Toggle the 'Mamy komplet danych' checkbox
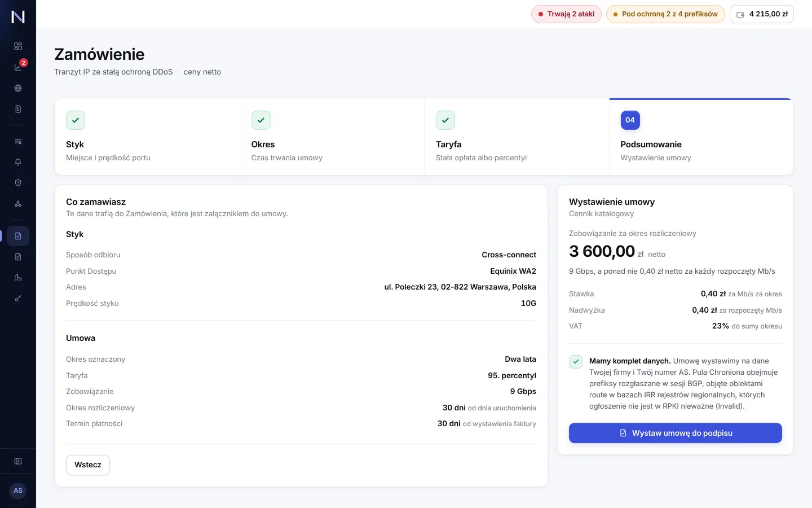Image resolution: width=812 pixels, height=508 pixels. pos(576,362)
